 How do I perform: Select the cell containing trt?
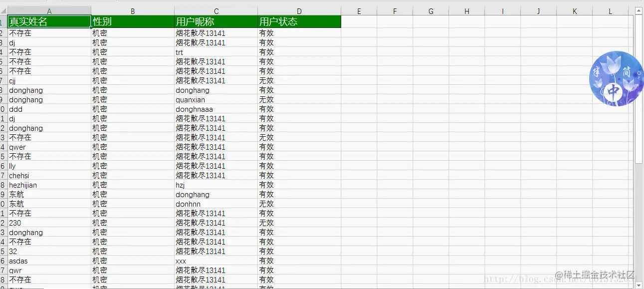click(215, 52)
